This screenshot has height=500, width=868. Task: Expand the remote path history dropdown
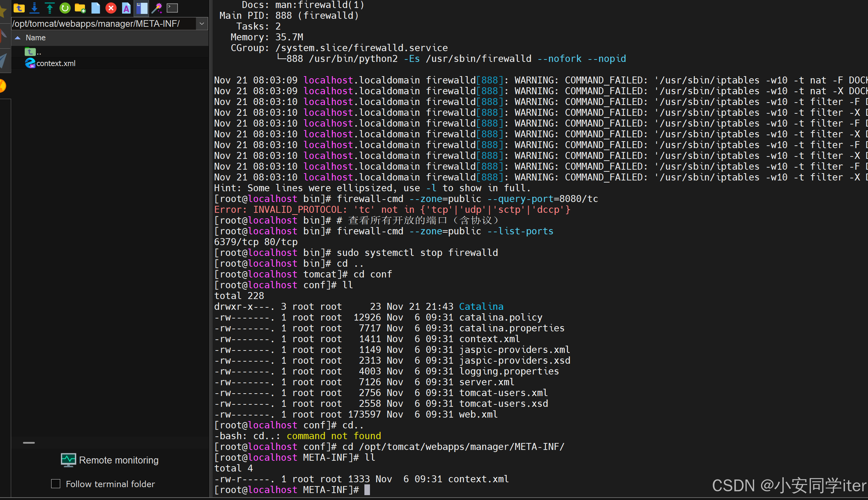[x=202, y=24]
